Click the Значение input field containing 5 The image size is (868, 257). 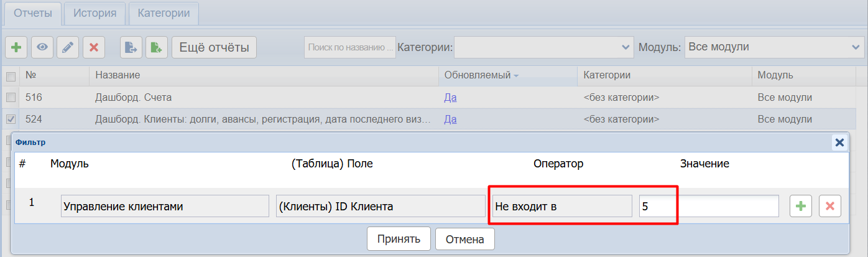pos(708,206)
